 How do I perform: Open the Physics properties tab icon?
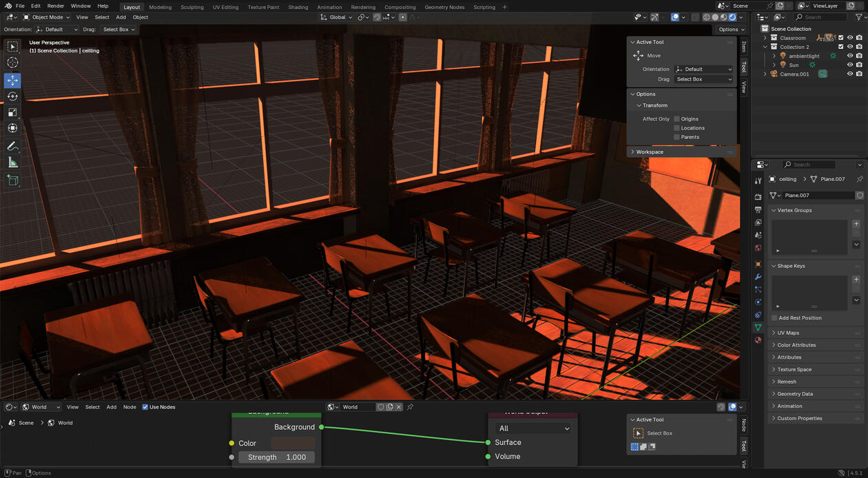point(758,302)
